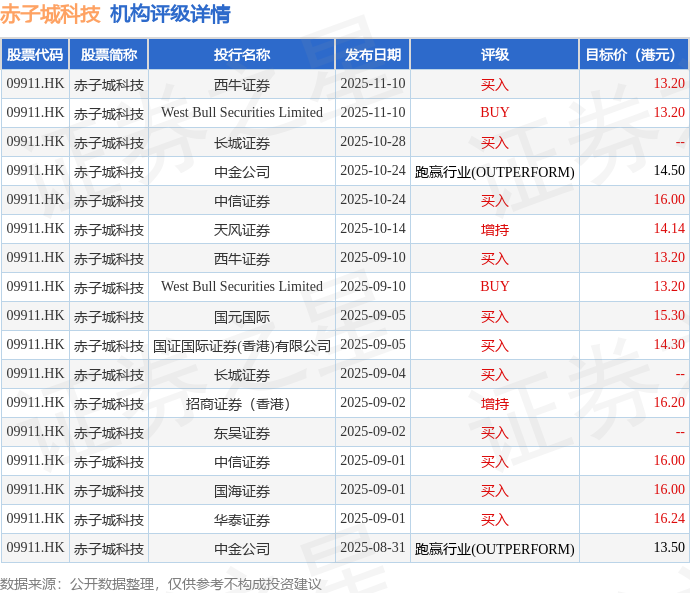
Task: Click target price 14.14
Action: pyautogui.click(x=669, y=228)
